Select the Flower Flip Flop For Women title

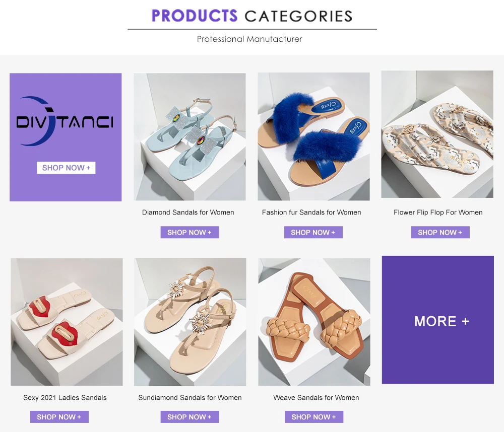pyautogui.click(x=438, y=212)
